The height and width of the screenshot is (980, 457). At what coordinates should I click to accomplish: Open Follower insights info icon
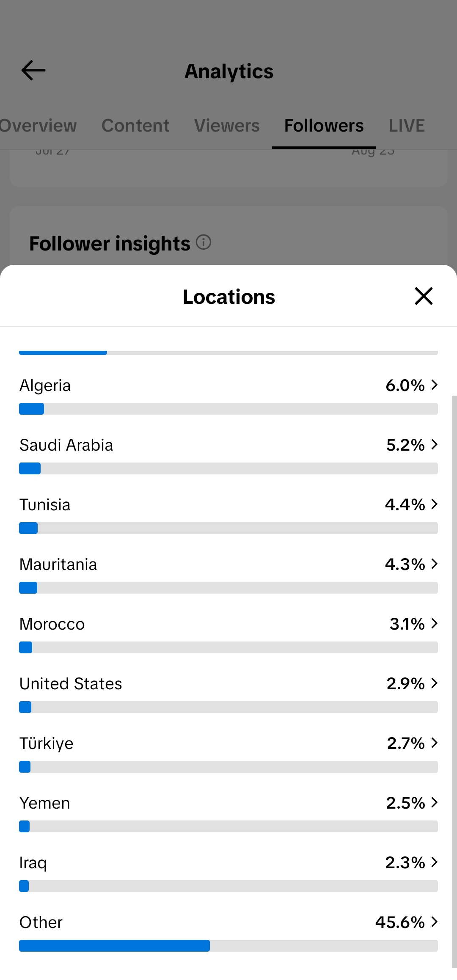(204, 242)
